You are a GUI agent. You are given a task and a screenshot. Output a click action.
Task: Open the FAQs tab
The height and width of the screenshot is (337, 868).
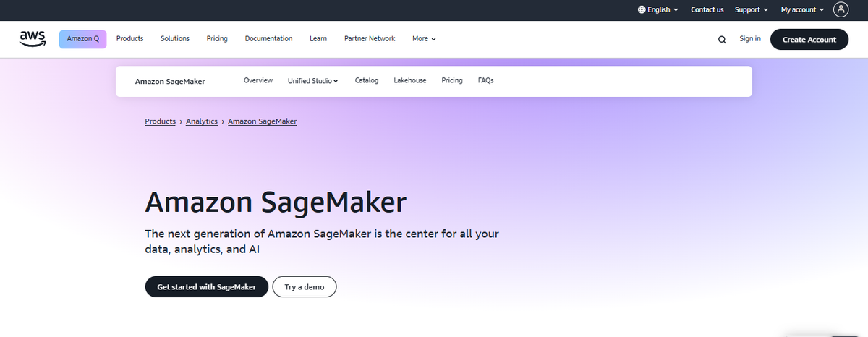pos(486,81)
